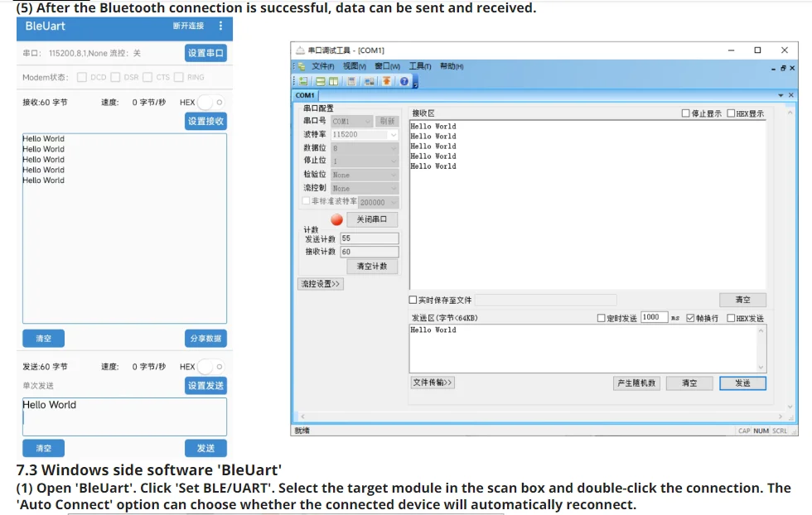Select the horizontal tile layout icon
The width and height of the screenshot is (812, 515).
[321, 81]
